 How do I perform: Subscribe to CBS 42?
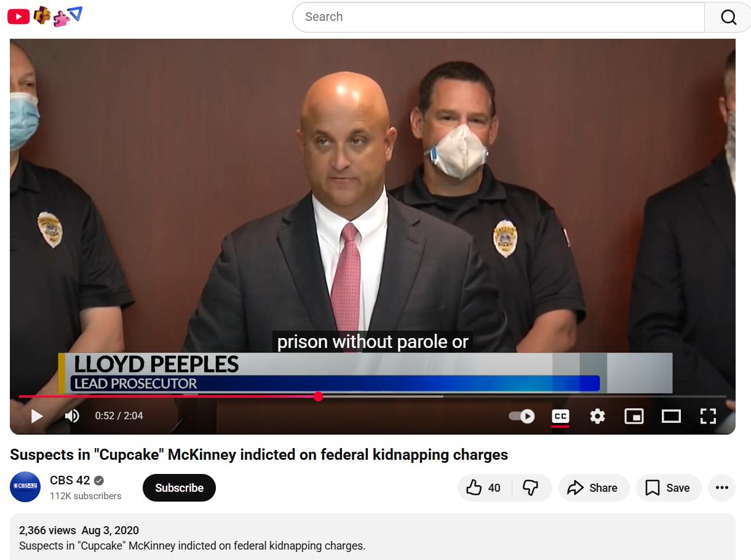[x=179, y=488]
